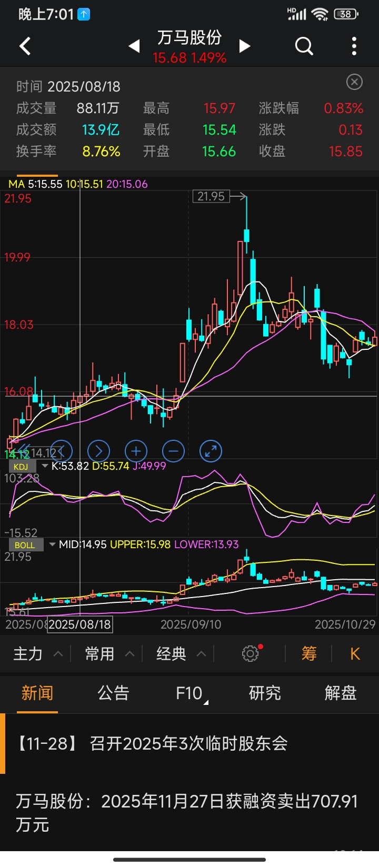The width and height of the screenshot is (379, 868).
Task: Tap the 换手率 8.76% value
Action: pyautogui.click(x=101, y=152)
